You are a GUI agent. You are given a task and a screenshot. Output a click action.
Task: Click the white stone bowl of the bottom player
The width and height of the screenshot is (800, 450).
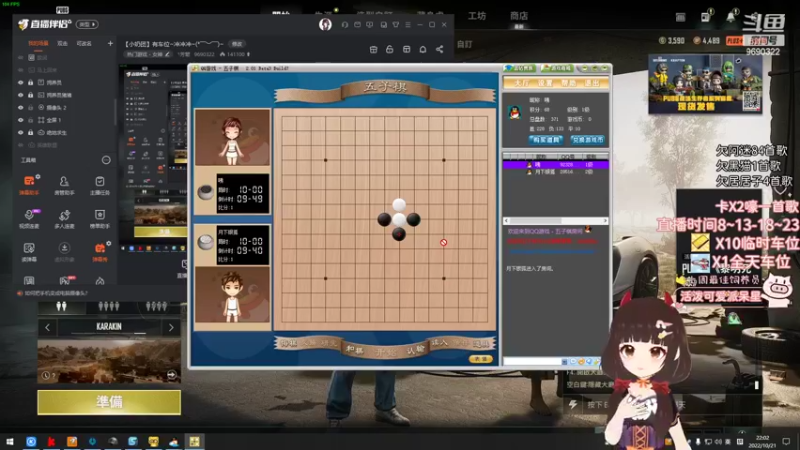(x=206, y=242)
